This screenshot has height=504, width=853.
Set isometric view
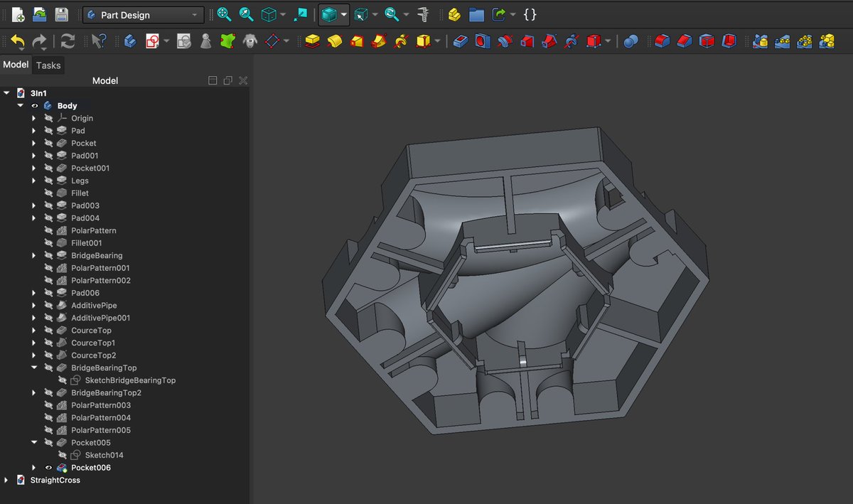coord(269,14)
